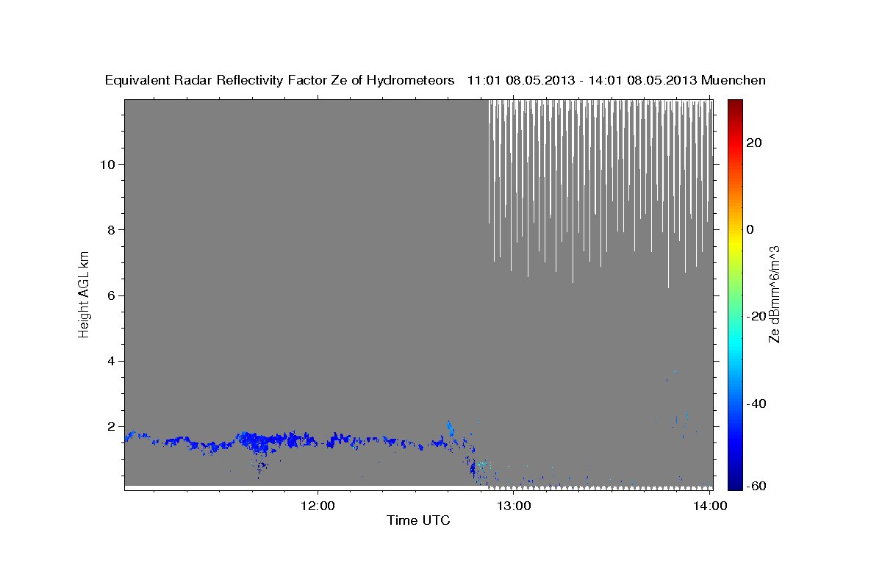Screen dimensions: 882x588
Task: Click the dark red top of the colorbar
Action: pyautogui.click(x=734, y=107)
